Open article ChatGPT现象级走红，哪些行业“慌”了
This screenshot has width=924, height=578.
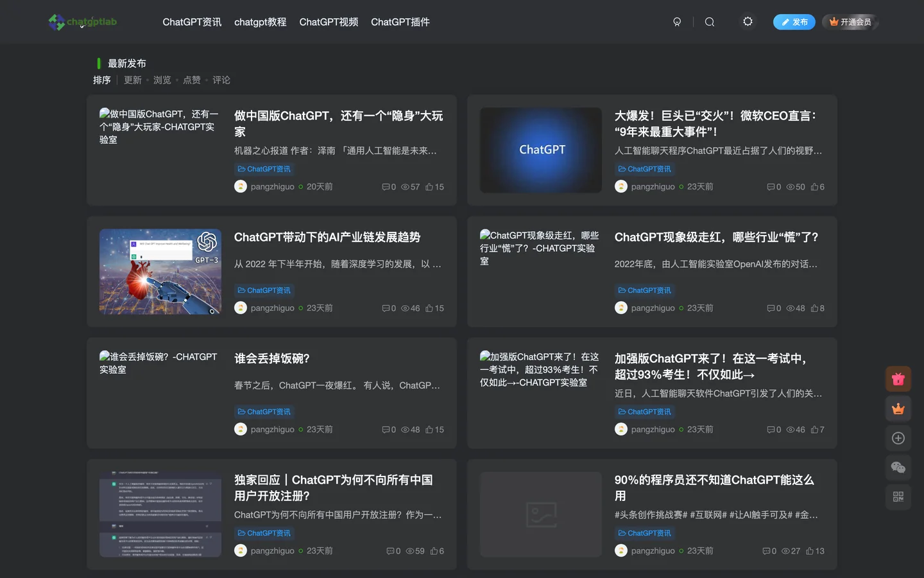pyautogui.click(x=716, y=237)
